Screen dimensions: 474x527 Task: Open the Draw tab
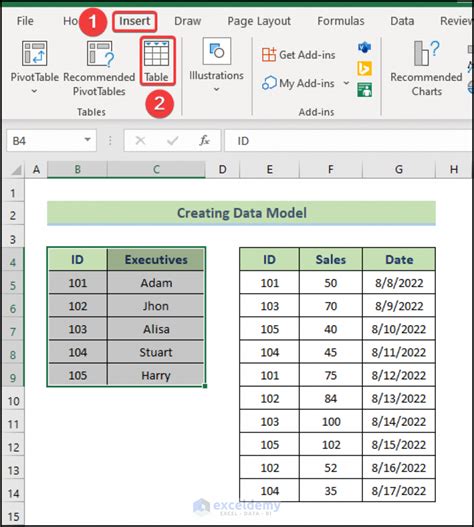tap(188, 21)
